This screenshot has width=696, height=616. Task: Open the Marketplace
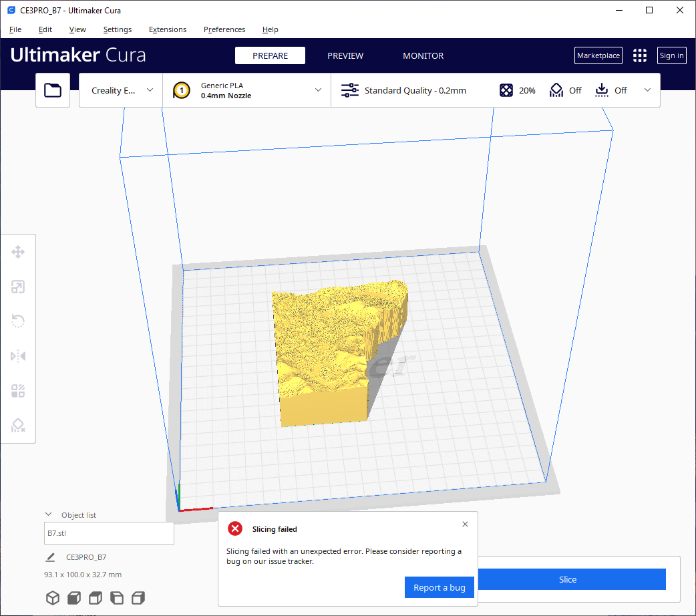[x=598, y=55]
